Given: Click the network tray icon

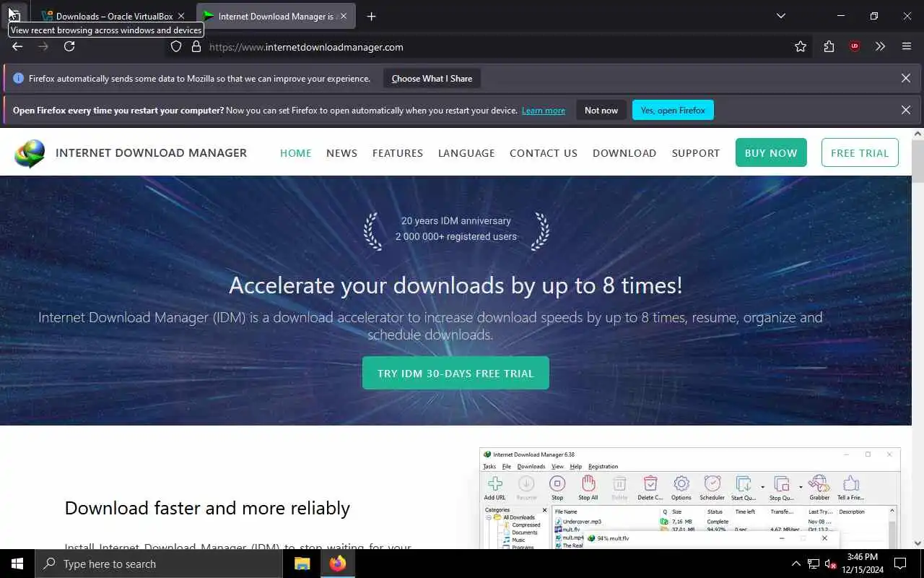Looking at the screenshot, I should 813,564.
